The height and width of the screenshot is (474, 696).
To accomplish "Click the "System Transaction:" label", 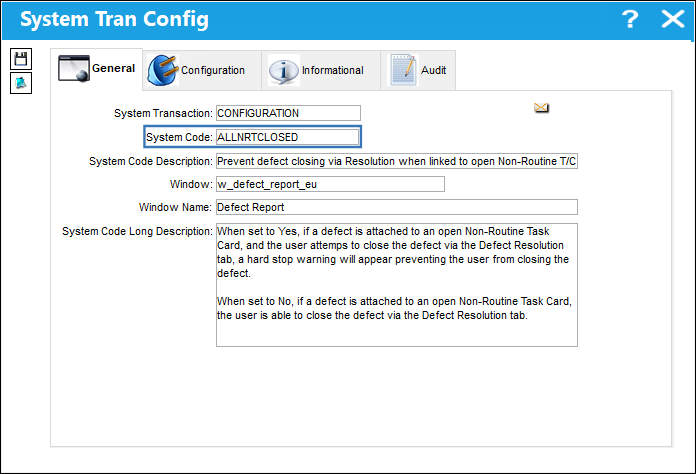I will tap(163, 113).
